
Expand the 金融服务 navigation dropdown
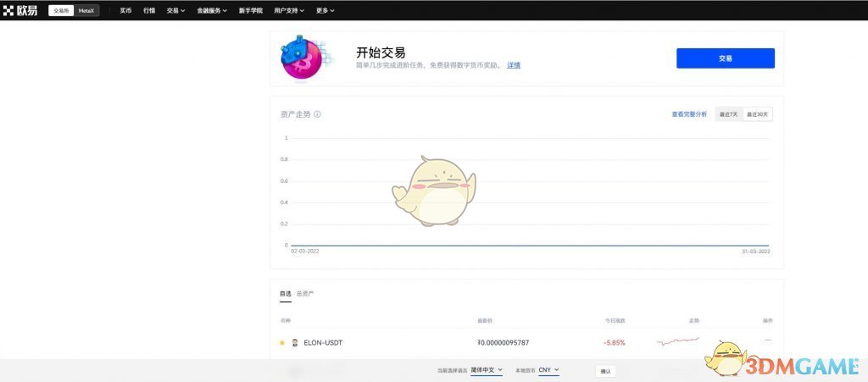211,10
